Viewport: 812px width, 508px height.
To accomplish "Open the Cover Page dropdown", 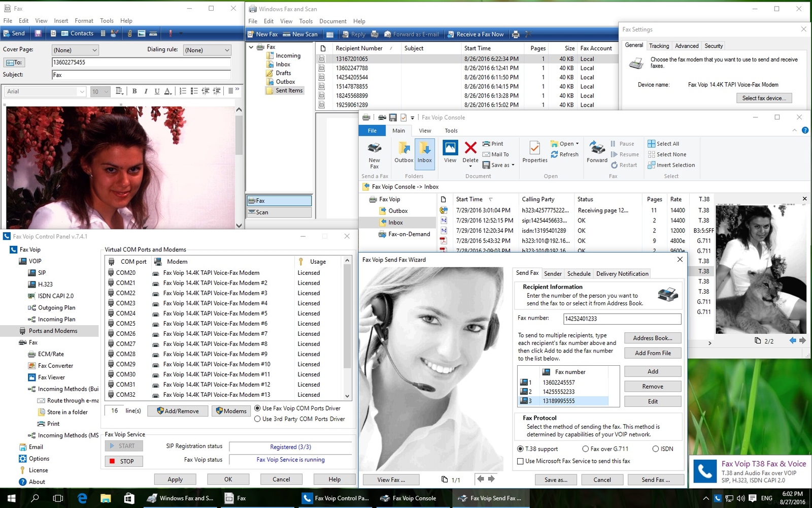I will (75, 50).
